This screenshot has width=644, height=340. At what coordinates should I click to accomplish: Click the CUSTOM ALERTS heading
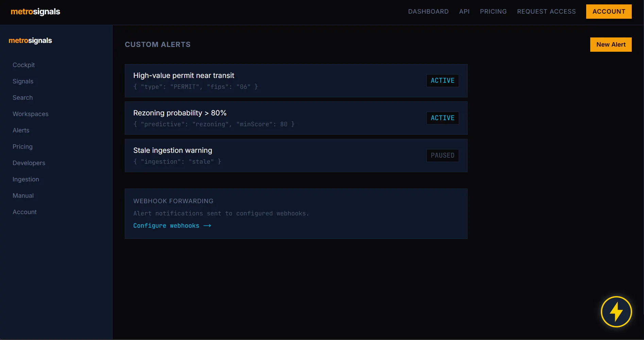158,45
